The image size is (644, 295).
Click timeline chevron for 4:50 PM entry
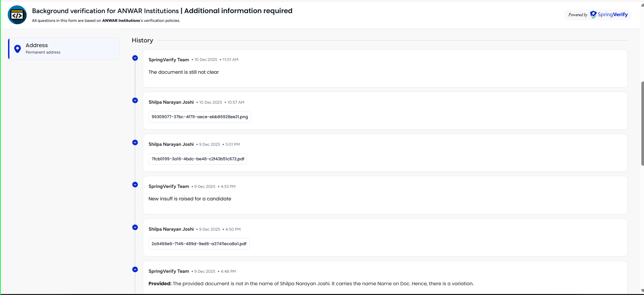pyautogui.click(x=135, y=227)
